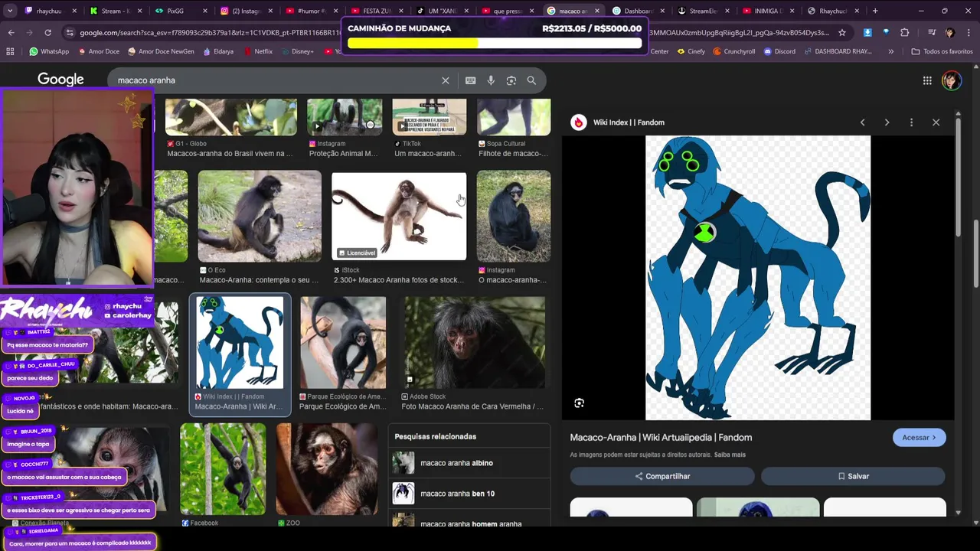Open G1 - Globo result caption
The width and height of the screenshot is (980, 551).
click(230, 148)
